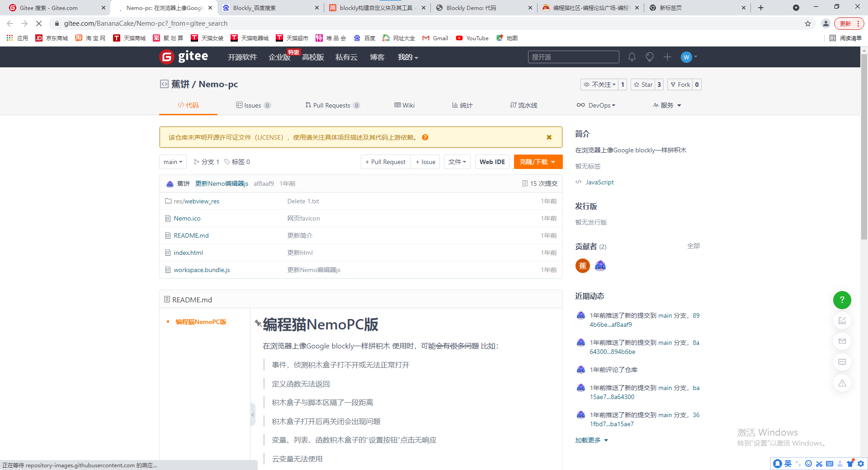Click 企业版 in the navigation bar
868x470 pixels.
(x=279, y=57)
